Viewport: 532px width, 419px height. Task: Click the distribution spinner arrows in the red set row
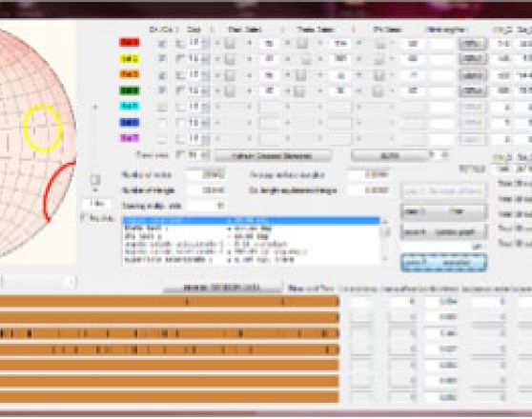pos(206,43)
